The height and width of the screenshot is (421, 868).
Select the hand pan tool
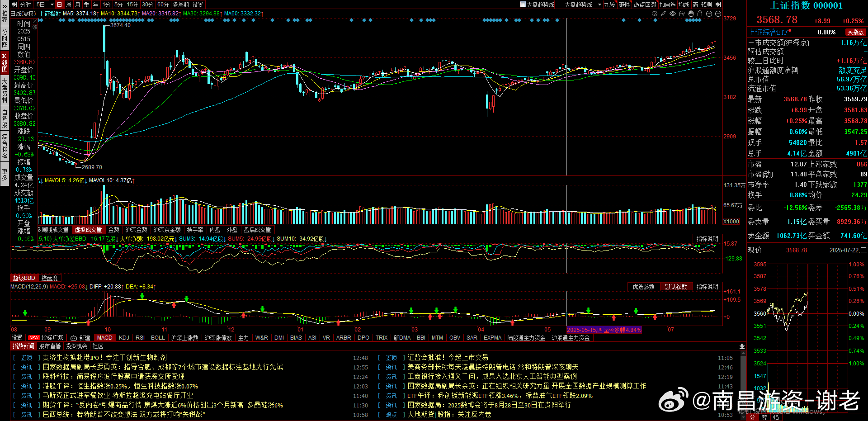point(691,14)
